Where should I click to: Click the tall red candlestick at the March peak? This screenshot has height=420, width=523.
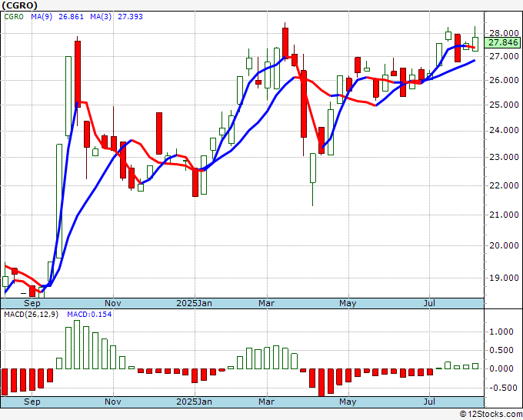tap(285, 42)
